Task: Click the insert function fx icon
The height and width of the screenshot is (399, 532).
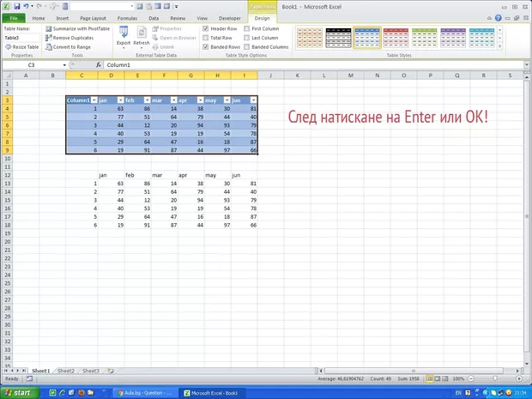Action: pos(99,65)
